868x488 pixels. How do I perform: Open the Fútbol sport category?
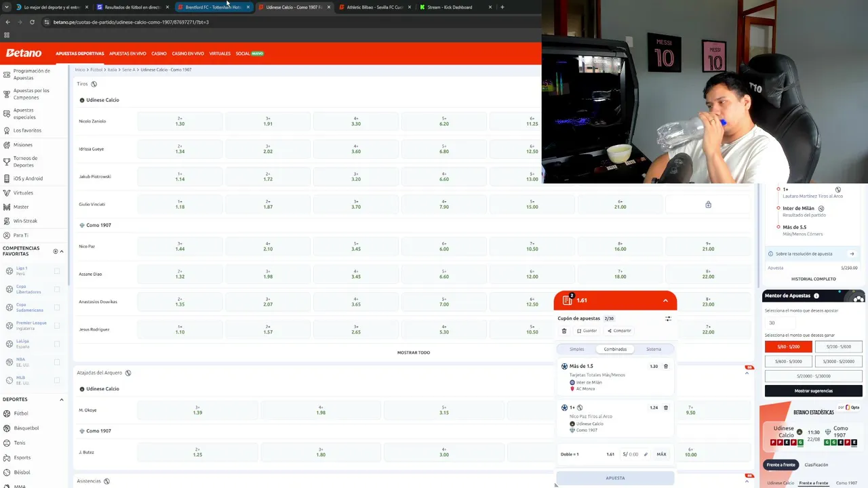21,413
